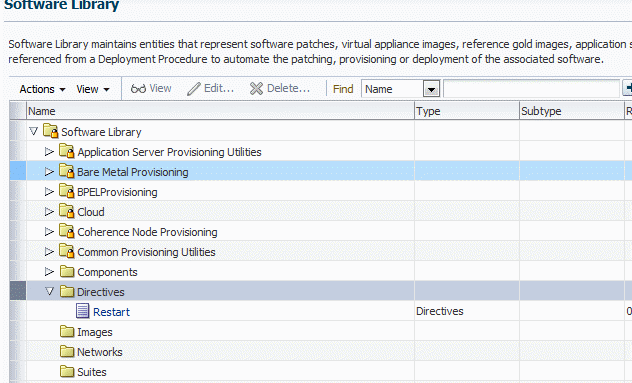Click the X icon on Delete button
Viewport: 632px width, 383px height.
[256, 88]
